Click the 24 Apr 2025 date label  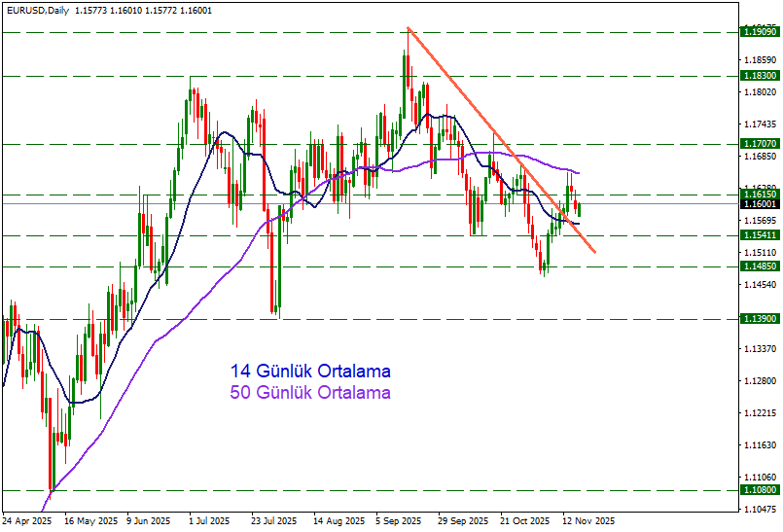click(26, 520)
